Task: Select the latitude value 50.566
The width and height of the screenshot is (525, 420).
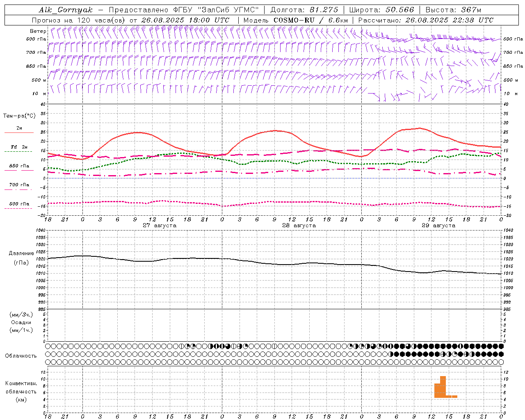Action: click(400, 10)
